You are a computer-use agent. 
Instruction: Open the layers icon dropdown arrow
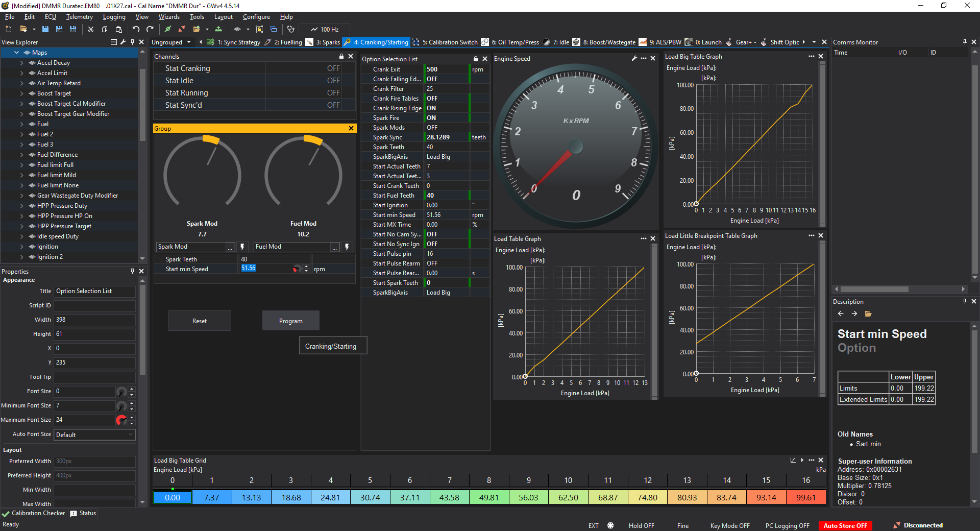pos(248,29)
